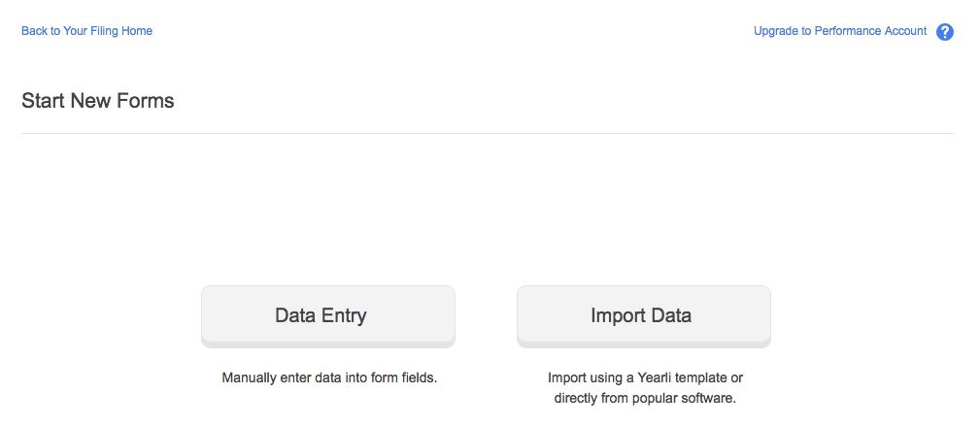Upgrade the account via the top link
Image resolution: width=980 pixels, height=426 pixels.
click(840, 31)
